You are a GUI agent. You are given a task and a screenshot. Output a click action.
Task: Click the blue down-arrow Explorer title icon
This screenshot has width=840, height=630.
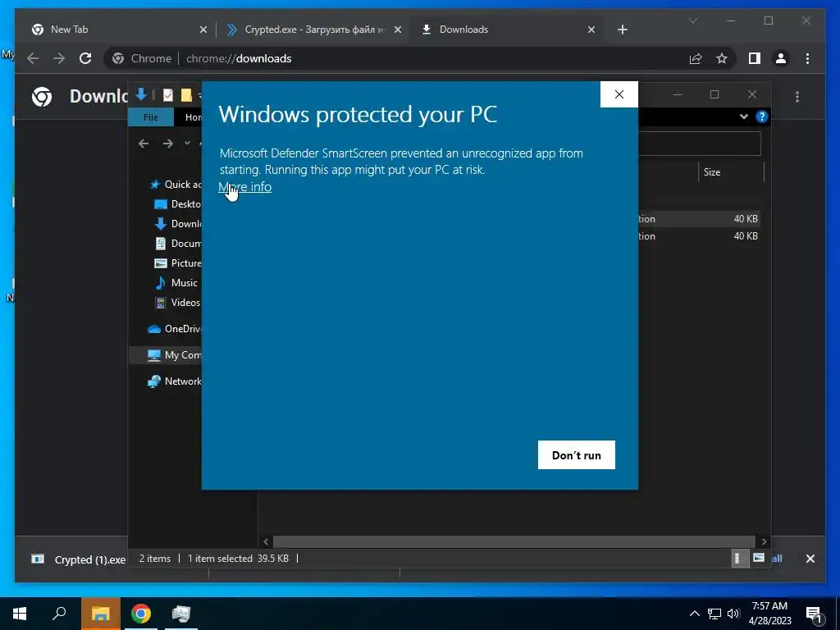click(141, 94)
